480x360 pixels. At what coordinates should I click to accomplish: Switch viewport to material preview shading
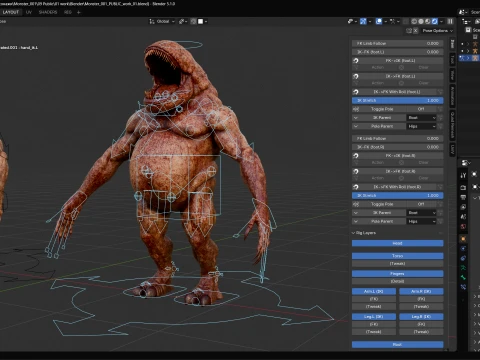[x=428, y=21]
